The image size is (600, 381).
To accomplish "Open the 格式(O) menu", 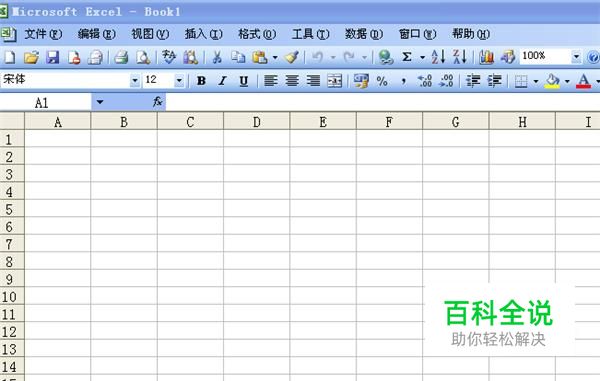I will 257,34.
